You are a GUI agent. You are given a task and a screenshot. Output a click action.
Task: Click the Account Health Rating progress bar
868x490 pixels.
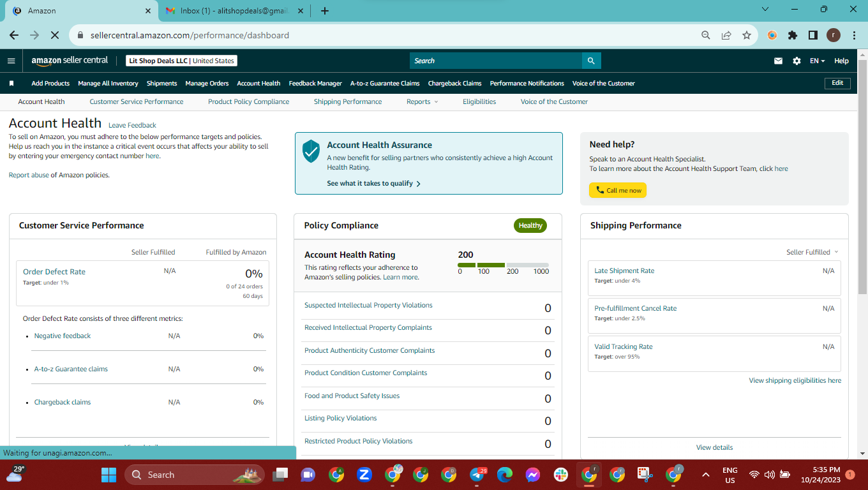pyautogui.click(x=503, y=265)
